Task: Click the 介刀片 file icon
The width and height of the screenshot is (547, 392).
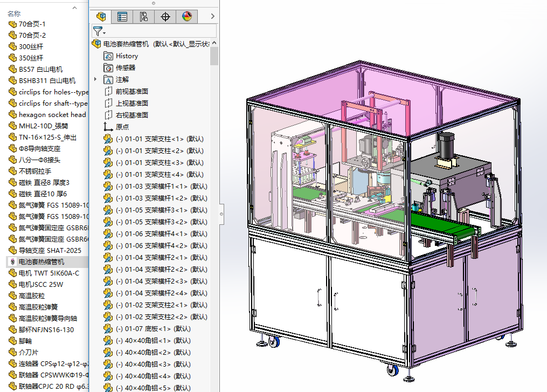Action: pyautogui.click(x=12, y=352)
